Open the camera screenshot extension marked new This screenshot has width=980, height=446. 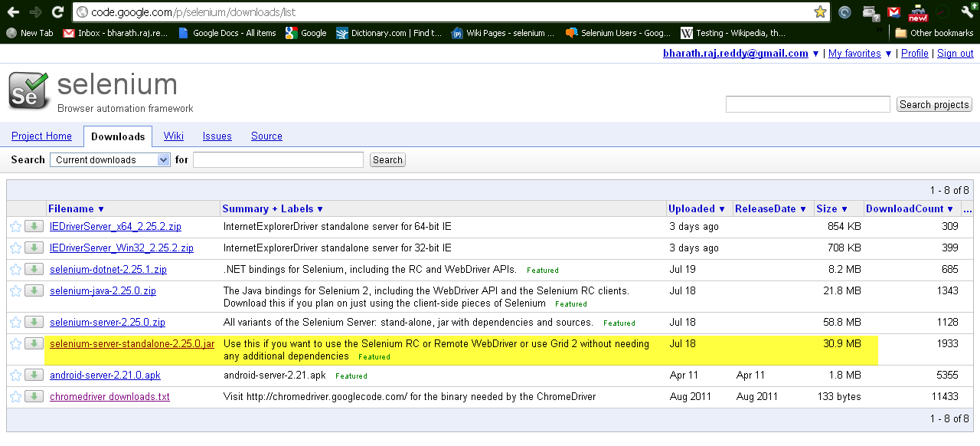click(918, 12)
